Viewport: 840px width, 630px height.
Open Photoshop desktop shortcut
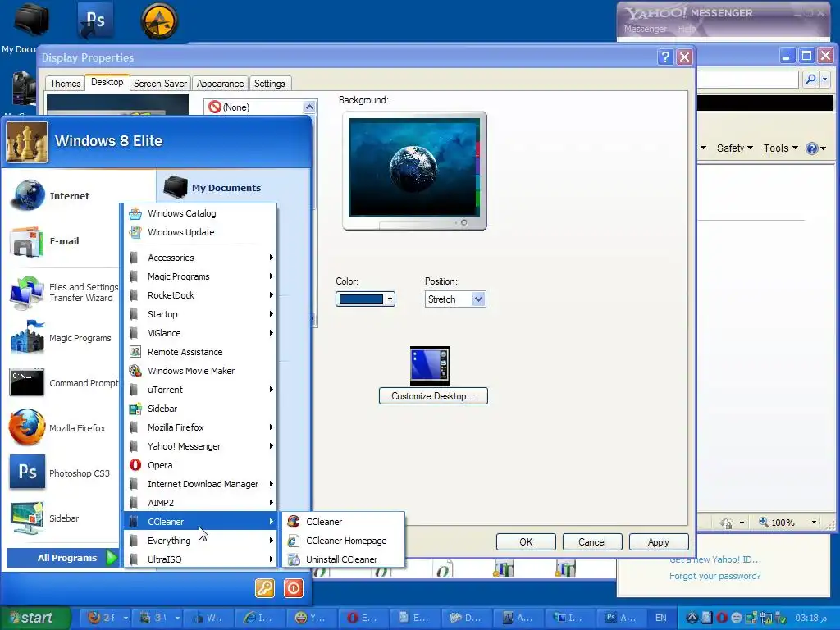tap(95, 21)
